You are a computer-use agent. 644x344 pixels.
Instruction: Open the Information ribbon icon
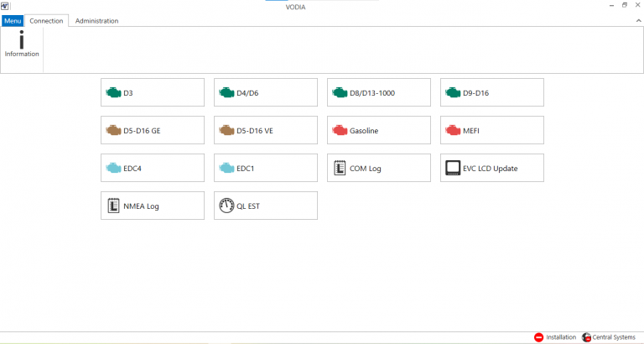(22, 40)
